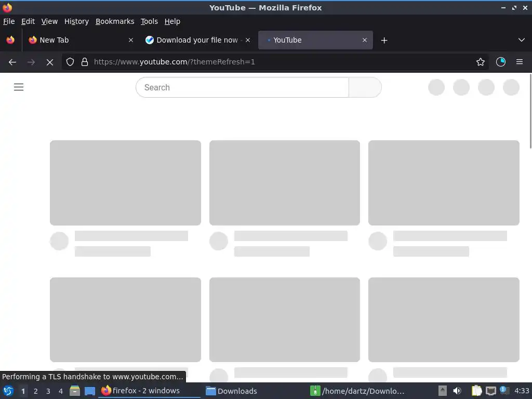Click the page vertical scrollbar thumb

pyautogui.click(x=530, y=111)
